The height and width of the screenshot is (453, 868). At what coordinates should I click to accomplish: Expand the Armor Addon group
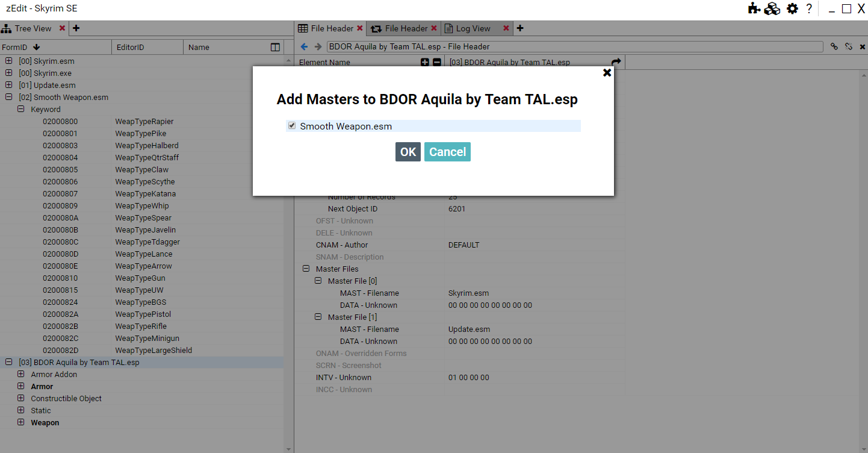point(21,374)
